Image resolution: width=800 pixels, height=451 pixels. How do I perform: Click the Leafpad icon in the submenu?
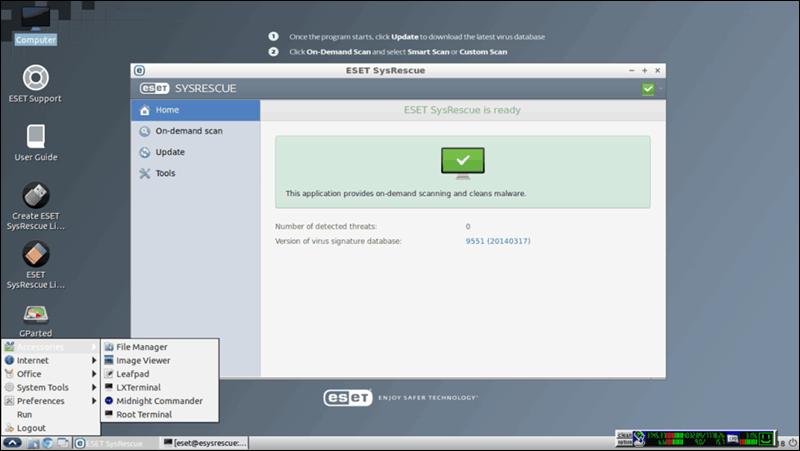(109, 374)
